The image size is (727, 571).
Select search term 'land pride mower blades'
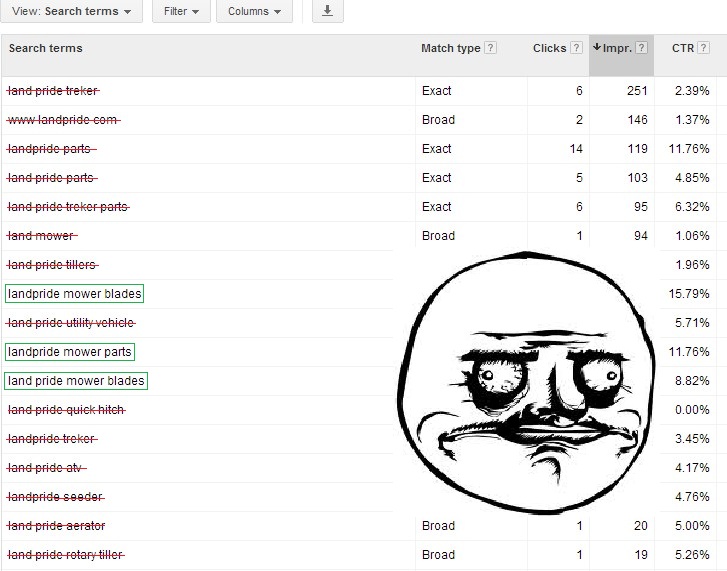point(76,381)
